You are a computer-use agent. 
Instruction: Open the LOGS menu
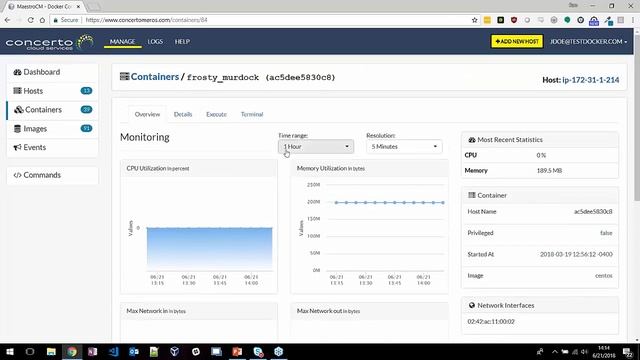pyautogui.click(x=155, y=42)
